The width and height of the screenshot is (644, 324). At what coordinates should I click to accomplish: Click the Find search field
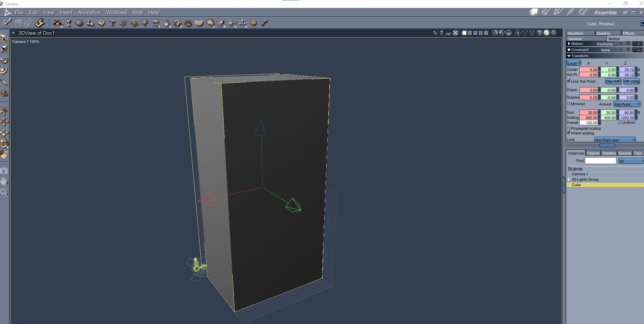click(601, 161)
